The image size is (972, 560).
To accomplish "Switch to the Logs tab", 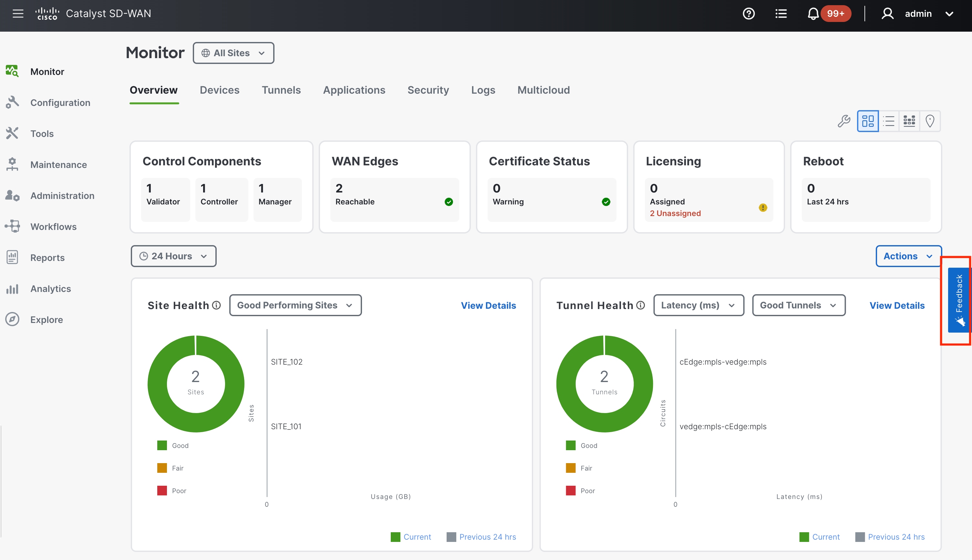I will click(x=483, y=90).
